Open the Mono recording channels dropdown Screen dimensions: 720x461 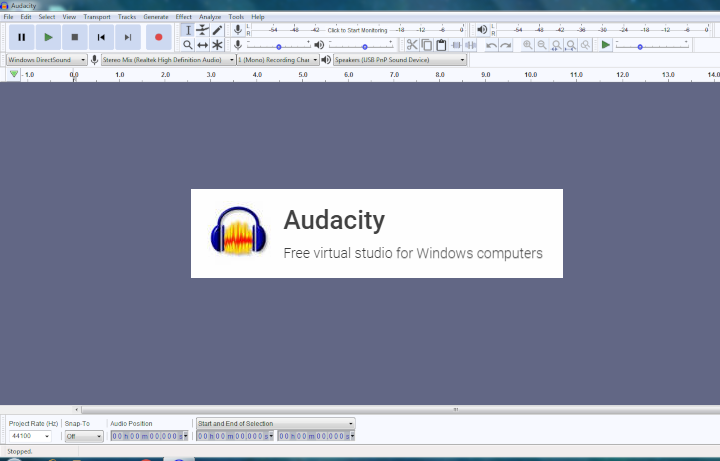click(278, 60)
